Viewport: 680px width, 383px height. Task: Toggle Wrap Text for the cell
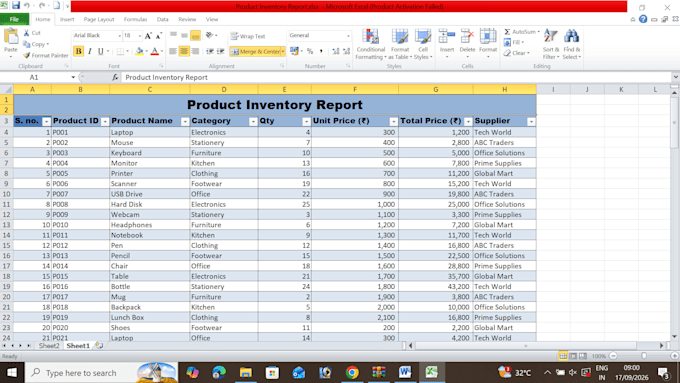click(x=248, y=36)
